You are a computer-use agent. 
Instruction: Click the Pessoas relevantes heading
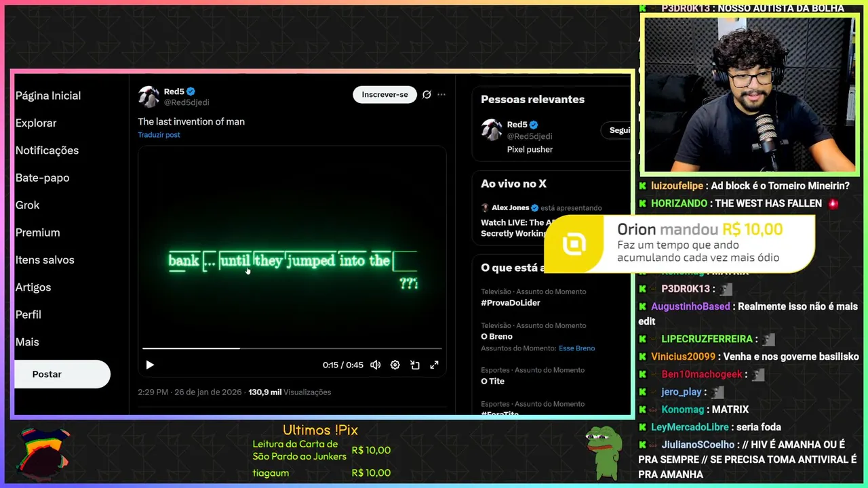coord(532,99)
